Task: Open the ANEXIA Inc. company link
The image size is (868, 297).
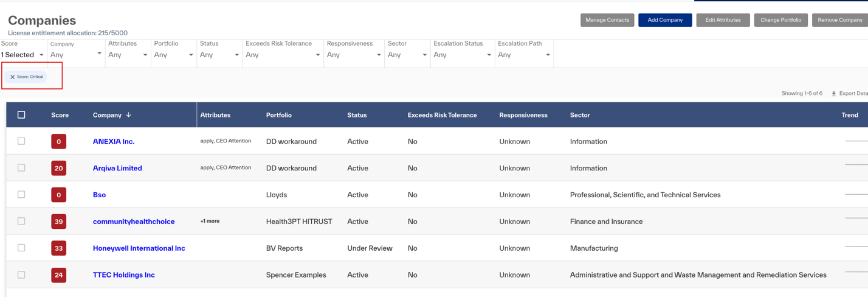Action: (114, 142)
